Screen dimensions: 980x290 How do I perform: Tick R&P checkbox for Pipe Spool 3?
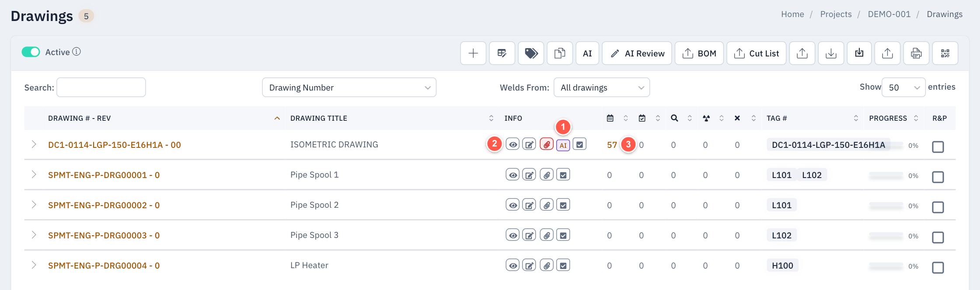[x=938, y=238]
